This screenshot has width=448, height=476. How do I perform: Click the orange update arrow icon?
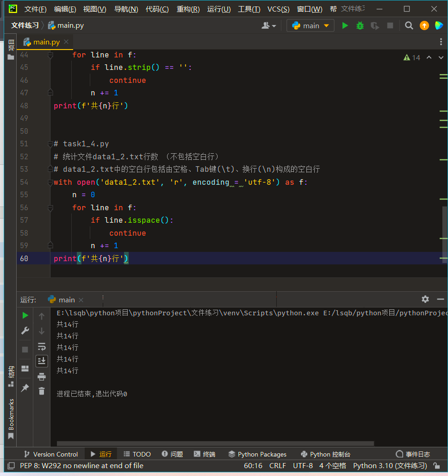(x=424, y=25)
